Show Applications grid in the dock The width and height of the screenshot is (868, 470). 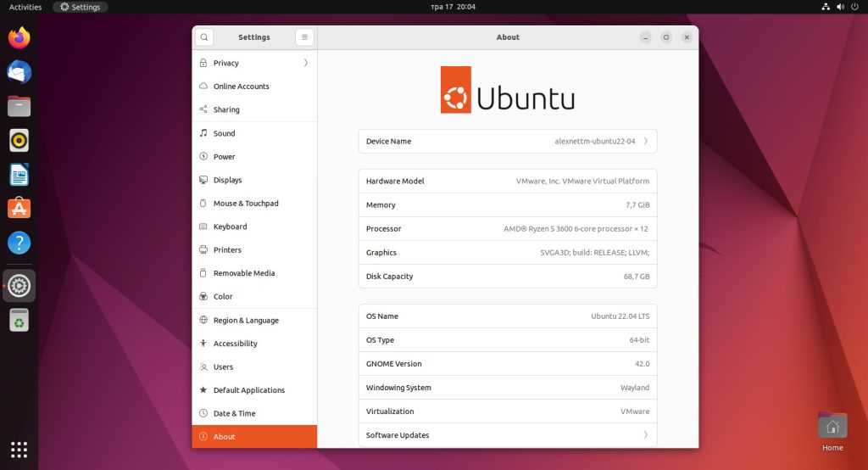19,450
